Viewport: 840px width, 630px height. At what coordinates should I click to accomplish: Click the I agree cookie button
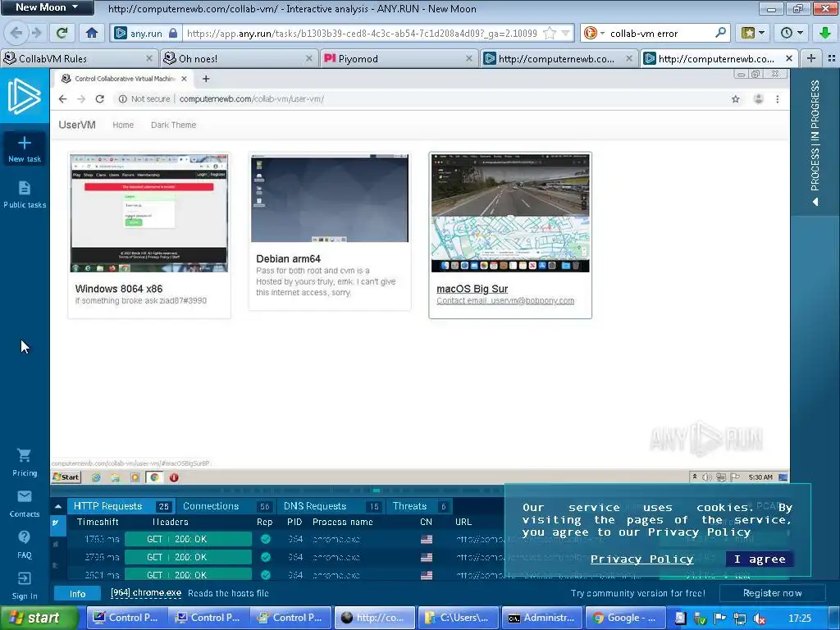click(x=760, y=559)
